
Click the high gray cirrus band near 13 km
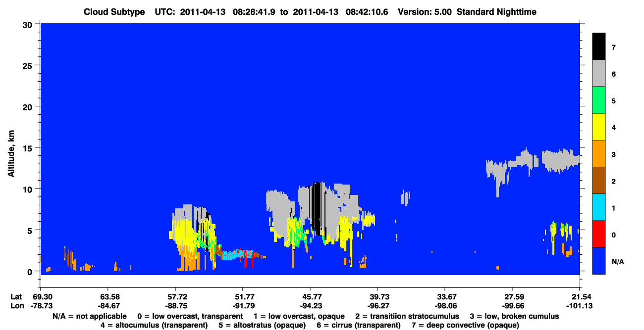coord(560,160)
